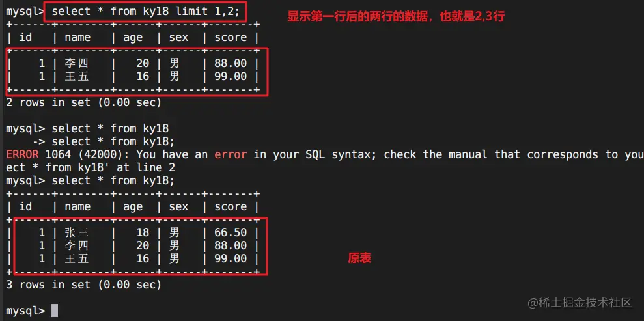Click the name cell '张三'
The width and height of the screenshot is (644, 321).
pyautogui.click(x=76, y=232)
